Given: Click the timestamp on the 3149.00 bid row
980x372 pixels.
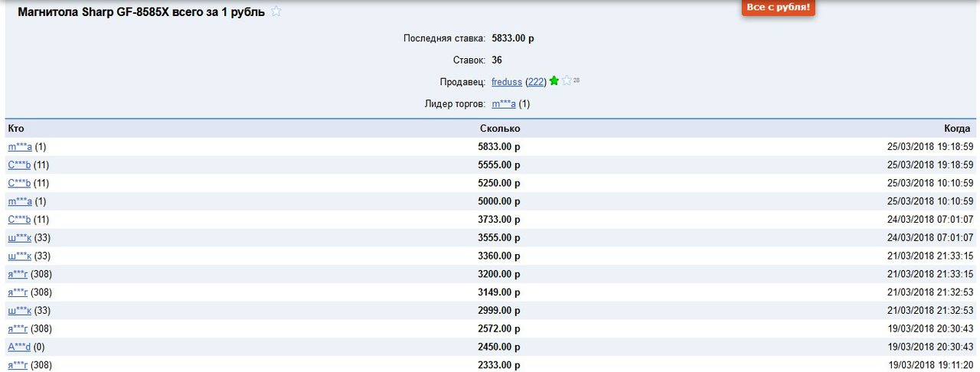Looking at the screenshot, I should [930, 292].
